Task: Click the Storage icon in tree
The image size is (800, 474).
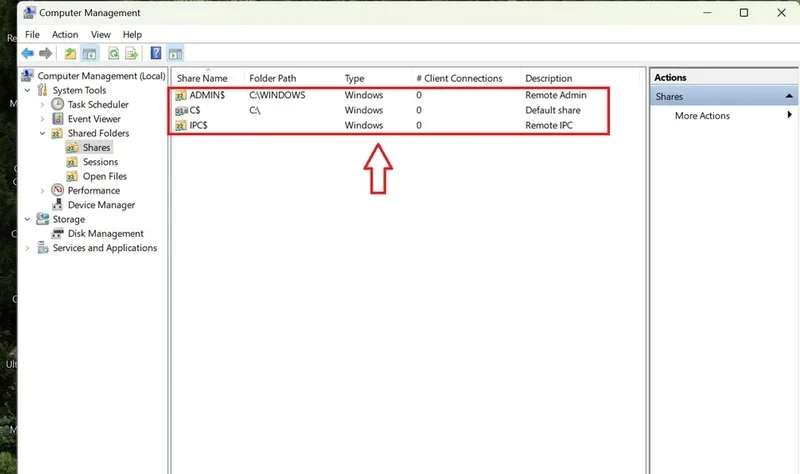Action: click(x=43, y=219)
